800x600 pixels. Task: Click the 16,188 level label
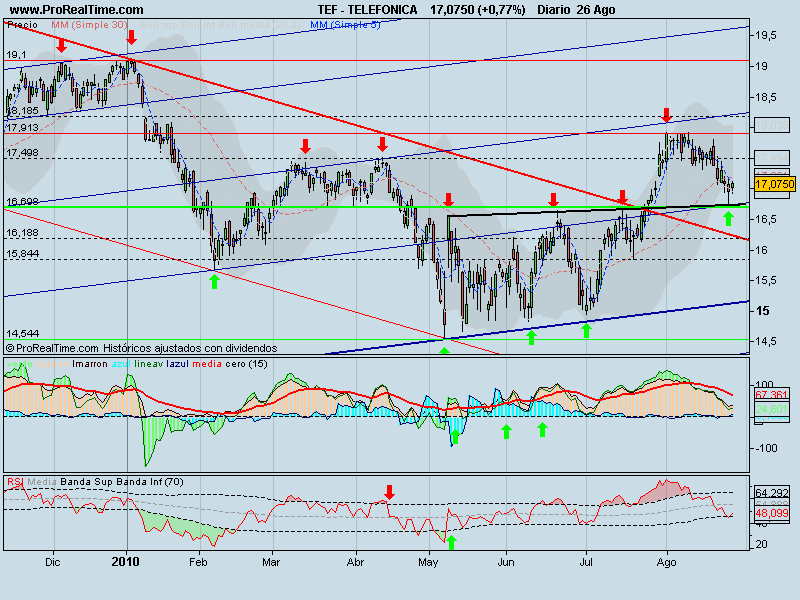coord(22,233)
